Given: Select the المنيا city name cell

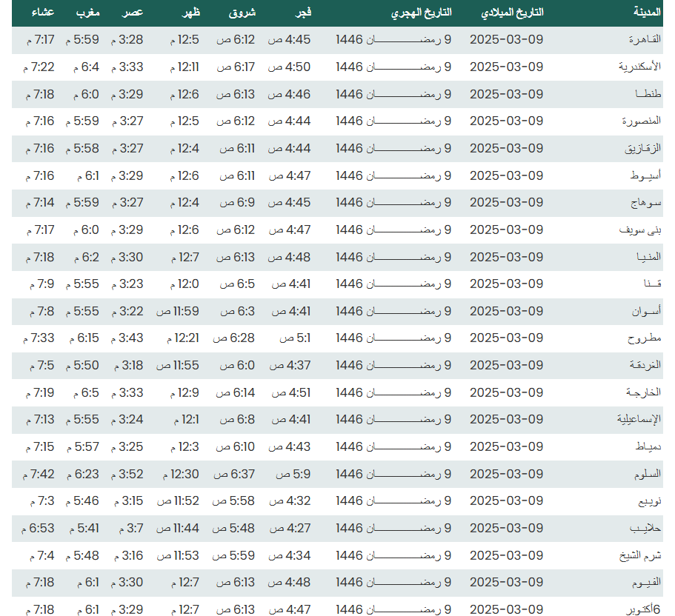Looking at the screenshot, I should point(649,257).
